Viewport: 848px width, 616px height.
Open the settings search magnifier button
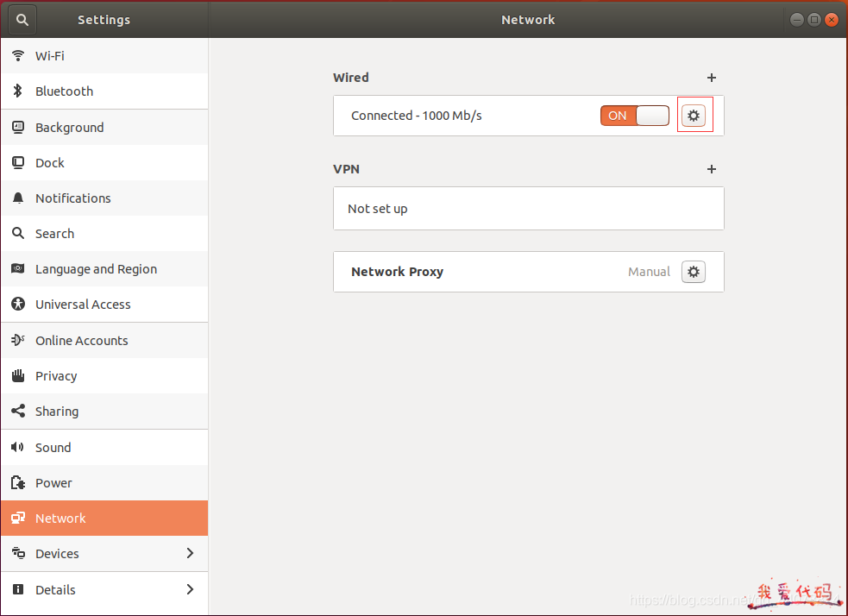(22, 20)
